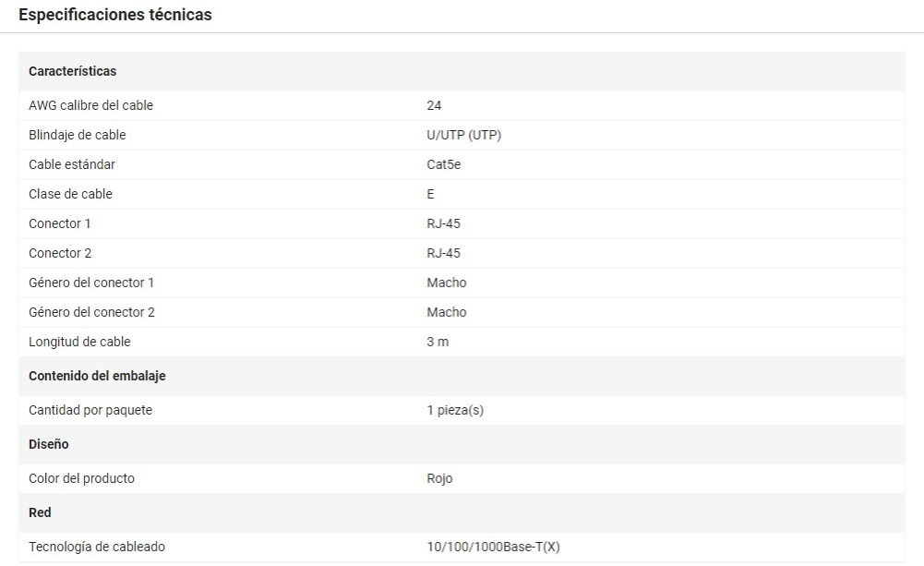924x566 pixels.
Task: Click the Red section header
Action: [40, 512]
